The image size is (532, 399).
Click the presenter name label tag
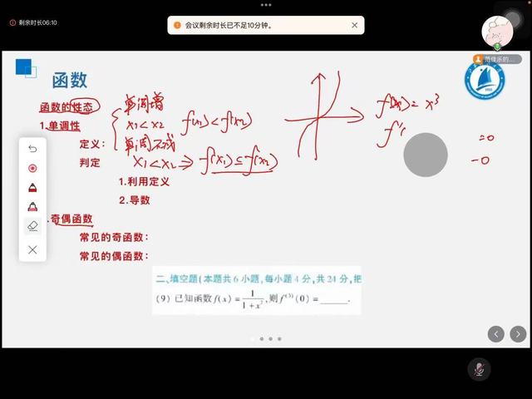click(497, 59)
